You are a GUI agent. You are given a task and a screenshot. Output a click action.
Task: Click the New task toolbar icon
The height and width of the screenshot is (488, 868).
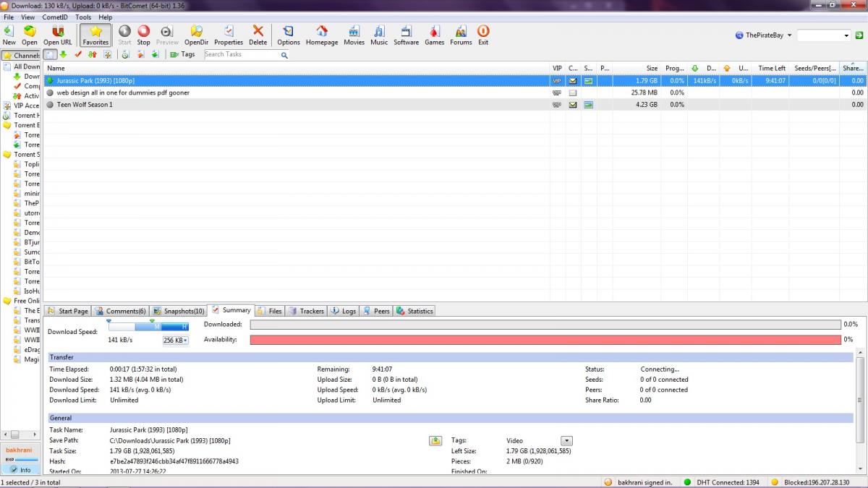[9, 35]
